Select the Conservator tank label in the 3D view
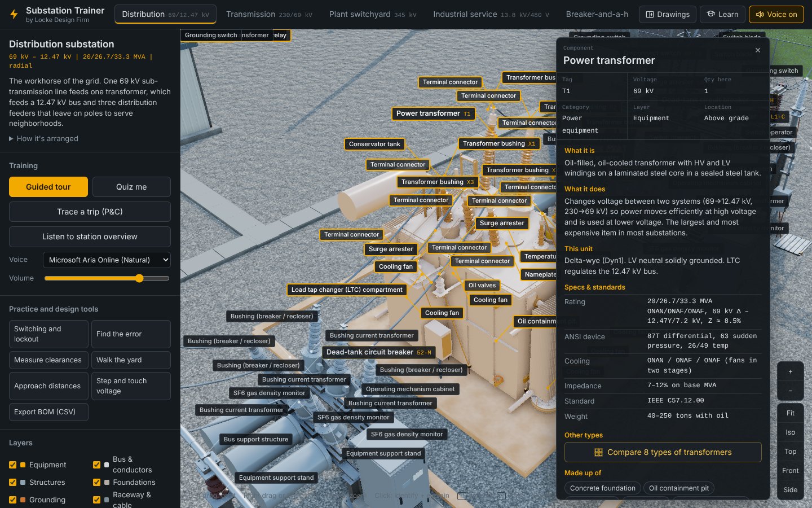Screen dimensions: 812x508 [374, 144]
